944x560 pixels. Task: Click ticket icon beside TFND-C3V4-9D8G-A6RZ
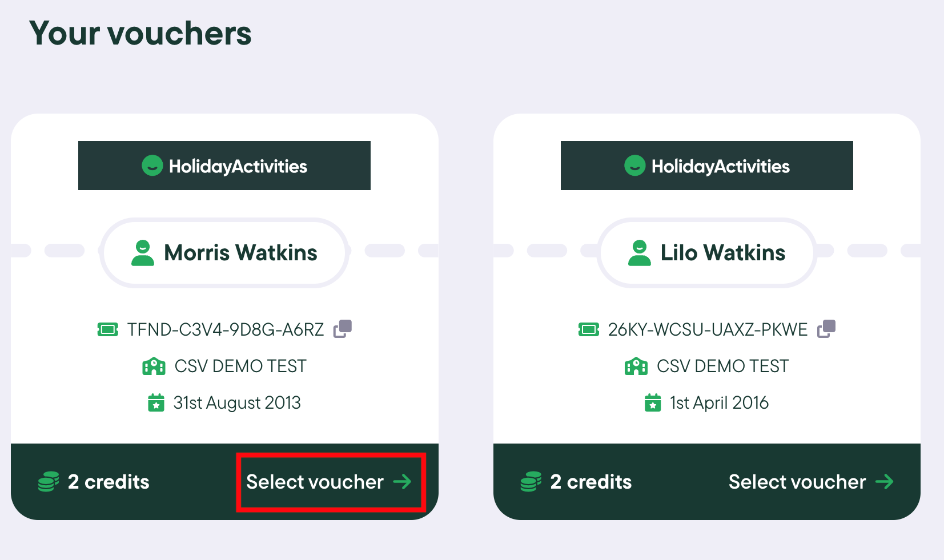(x=108, y=329)
